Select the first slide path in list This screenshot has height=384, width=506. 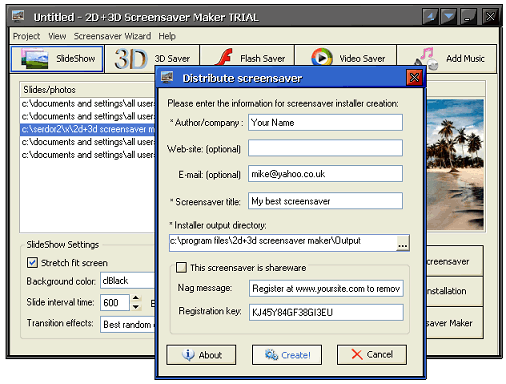88,104
